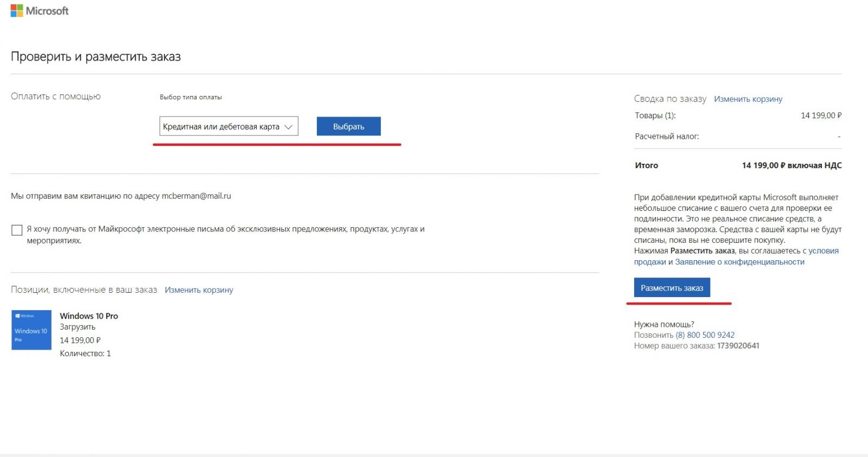This screenshot has height=457, width=868.
Task: Open the payment type dropdown
Action: pyautogui.click(x=229, y=126)
